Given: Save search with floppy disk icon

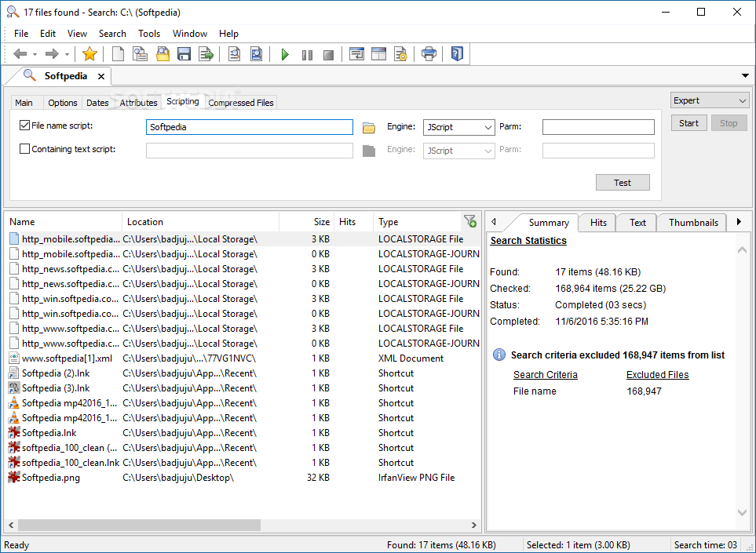Looking at the screenshot, I should coord(184,54).
